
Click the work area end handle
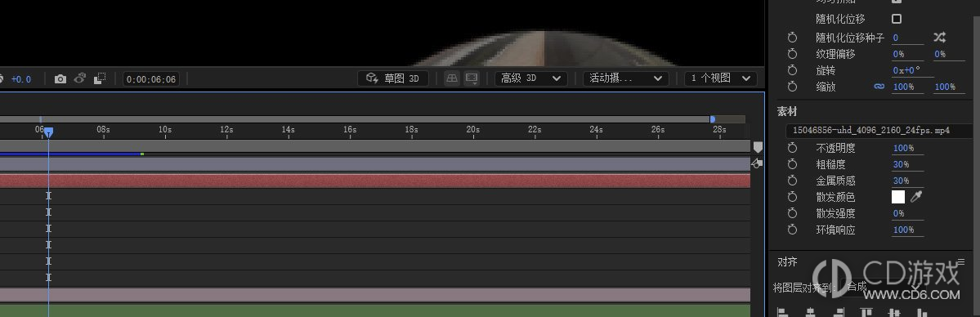coord(713,118)
